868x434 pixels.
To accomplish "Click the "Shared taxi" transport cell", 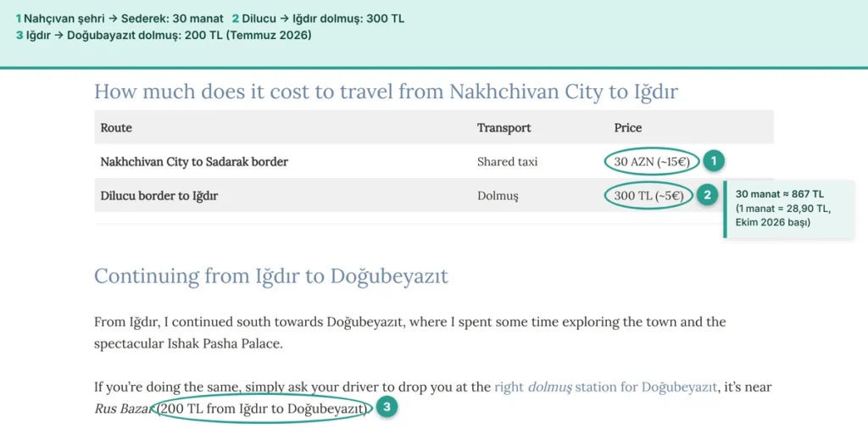I will click(507, 162).
